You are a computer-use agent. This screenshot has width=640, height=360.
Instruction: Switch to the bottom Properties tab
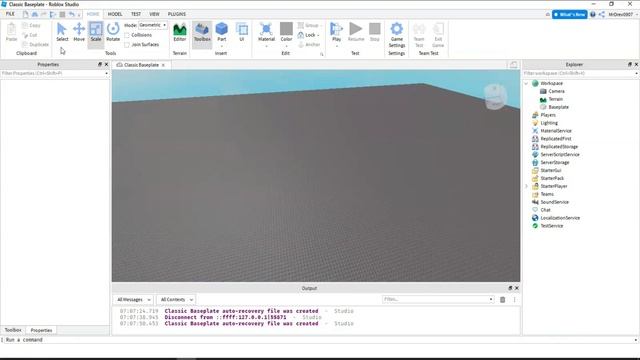coord(41,330)
